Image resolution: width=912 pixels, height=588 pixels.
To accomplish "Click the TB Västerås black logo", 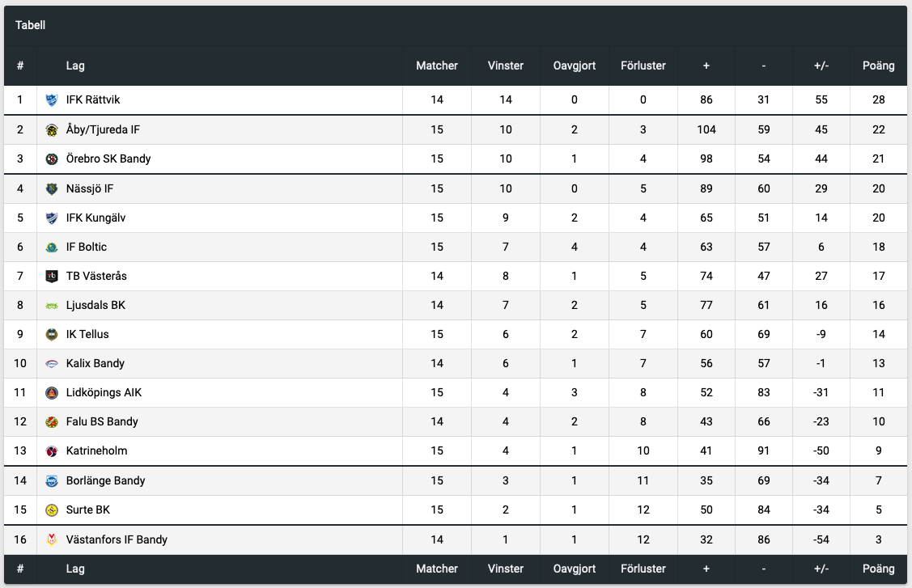I will point(52,277).
